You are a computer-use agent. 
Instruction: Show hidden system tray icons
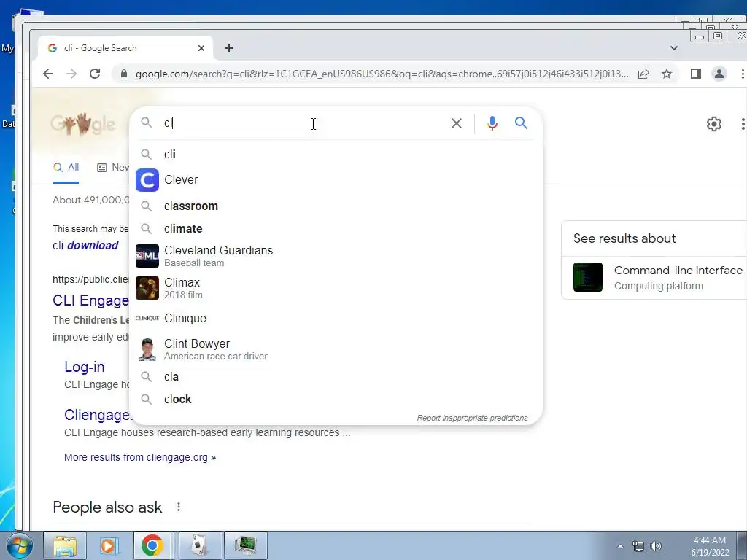click(620, 546)
